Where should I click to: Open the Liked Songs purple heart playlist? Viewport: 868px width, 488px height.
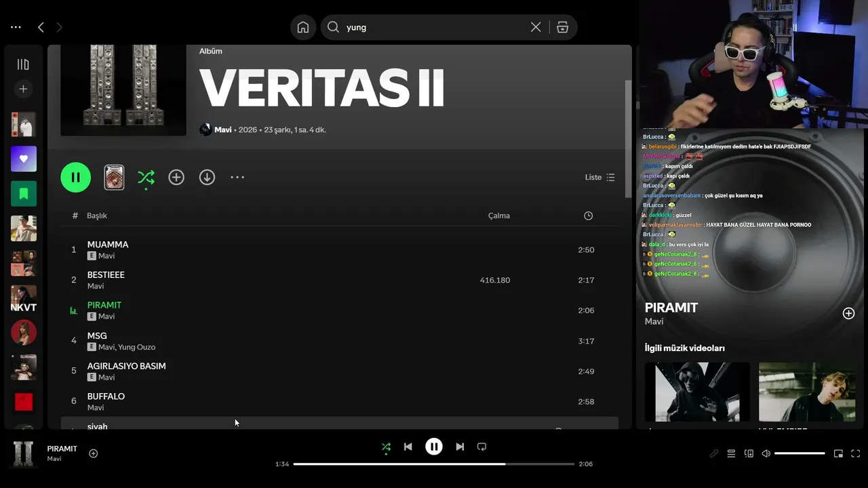(24, 159)
